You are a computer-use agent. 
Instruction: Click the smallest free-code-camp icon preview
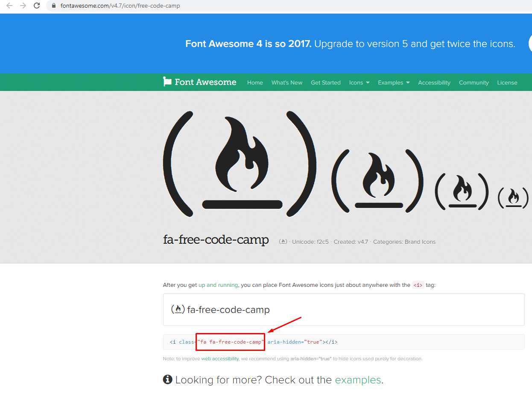tap(514, 198)
